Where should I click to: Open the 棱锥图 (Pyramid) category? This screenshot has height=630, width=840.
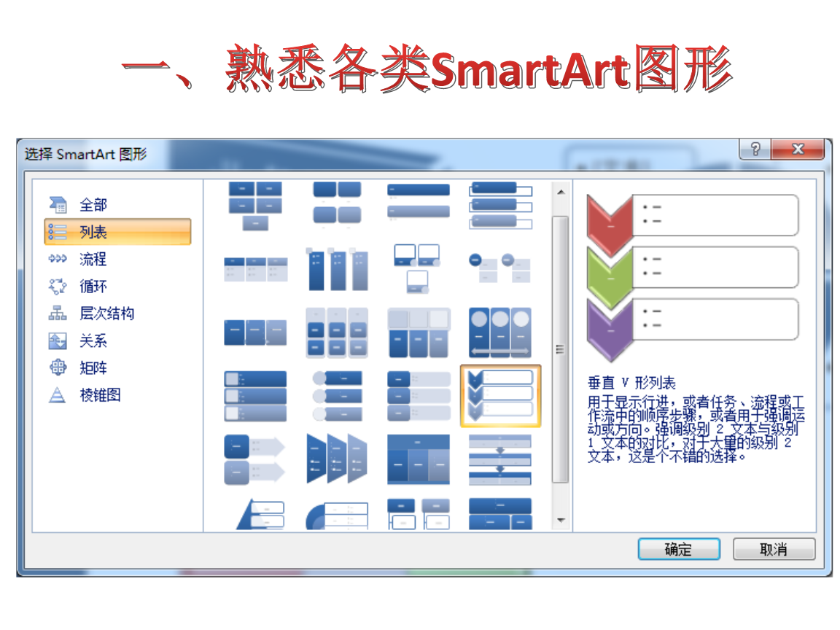click(100, 395)
